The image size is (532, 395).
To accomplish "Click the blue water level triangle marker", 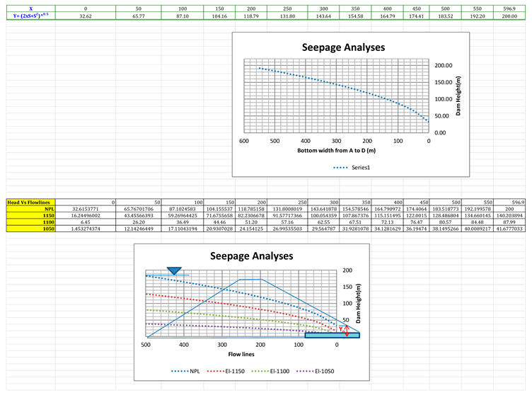I will click(x=173, y=271).
